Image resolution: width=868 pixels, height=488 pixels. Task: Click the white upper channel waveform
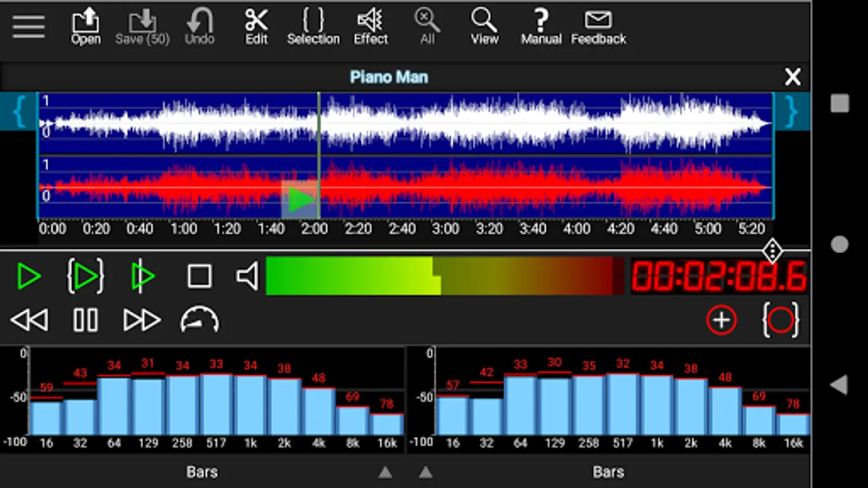coord(405,124)
